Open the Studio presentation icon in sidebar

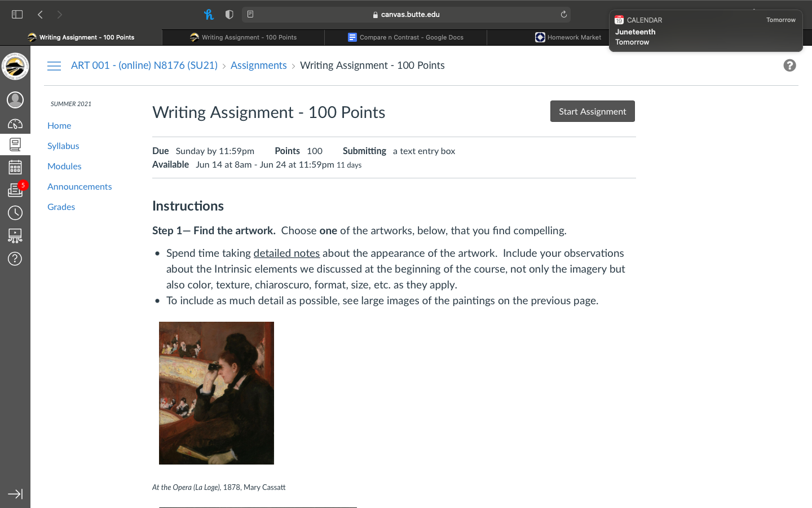pyautogui.click(x=15, y=235)
